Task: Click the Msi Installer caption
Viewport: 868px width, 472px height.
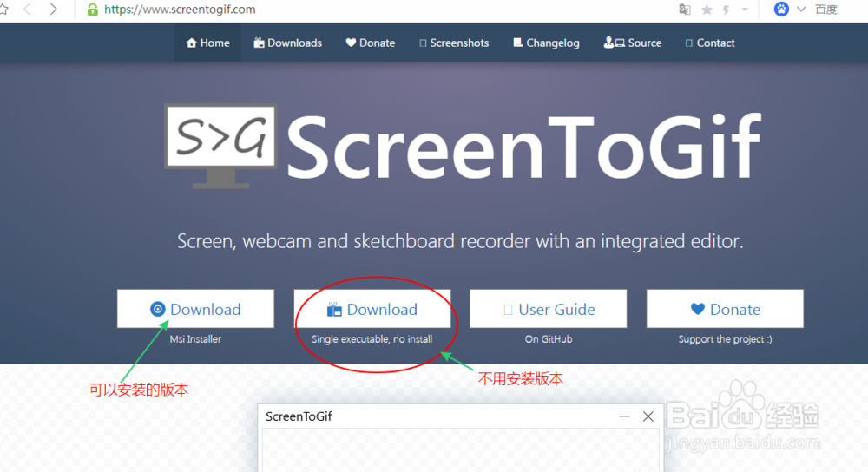Action: pyautogui.click(x=195, y=338)
